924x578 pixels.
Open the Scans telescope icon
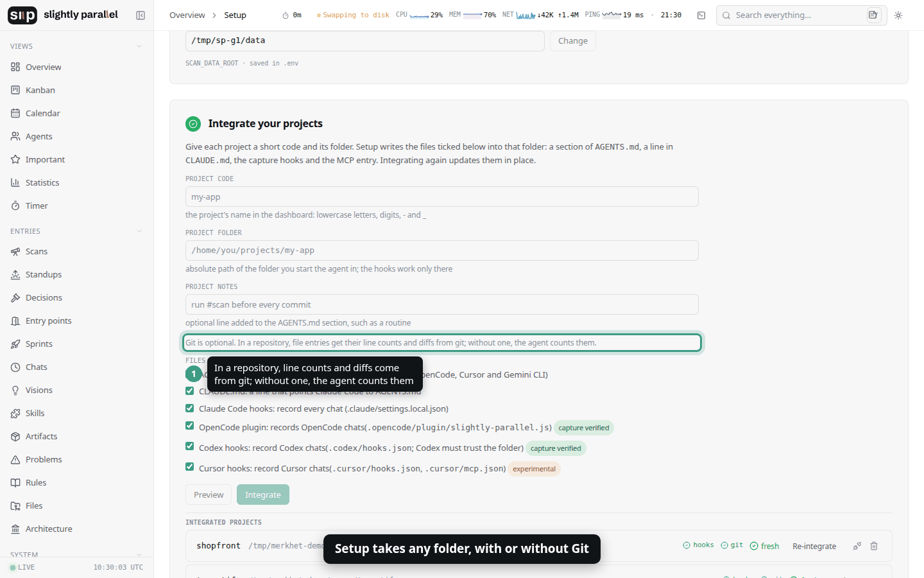pos(15,251)
